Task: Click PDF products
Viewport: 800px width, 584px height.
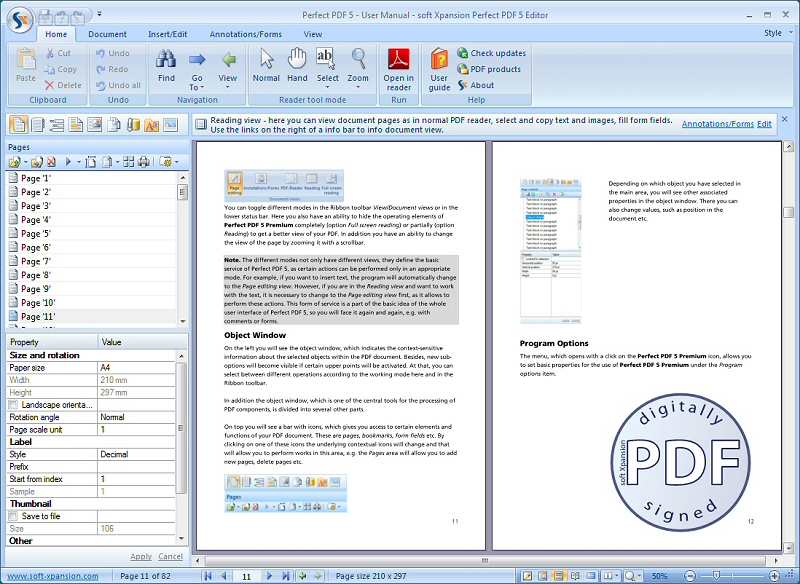Action: pos(489,69)
